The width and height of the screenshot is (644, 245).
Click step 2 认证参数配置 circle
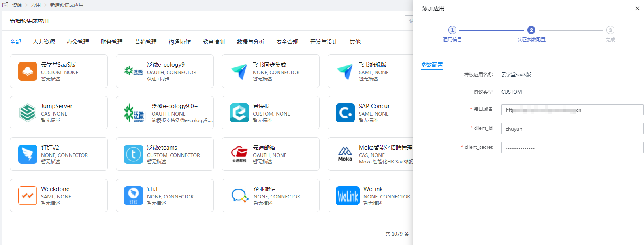pyautogui.click(x=531, y=30)
